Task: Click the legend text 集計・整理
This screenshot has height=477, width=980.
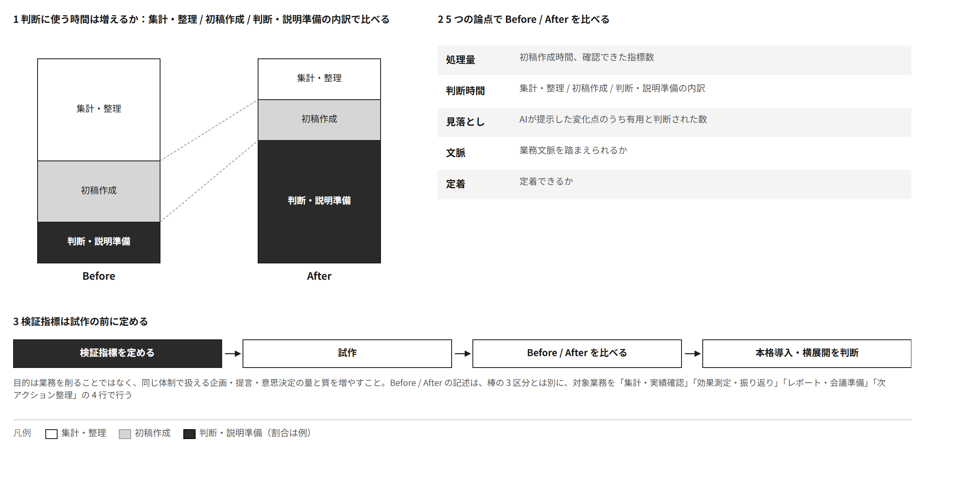Action: coord(84,433)
